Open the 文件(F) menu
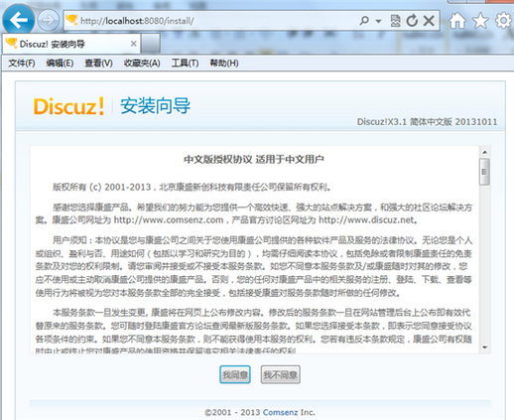This screenshot has width=514, height=420. coord(22,63)
